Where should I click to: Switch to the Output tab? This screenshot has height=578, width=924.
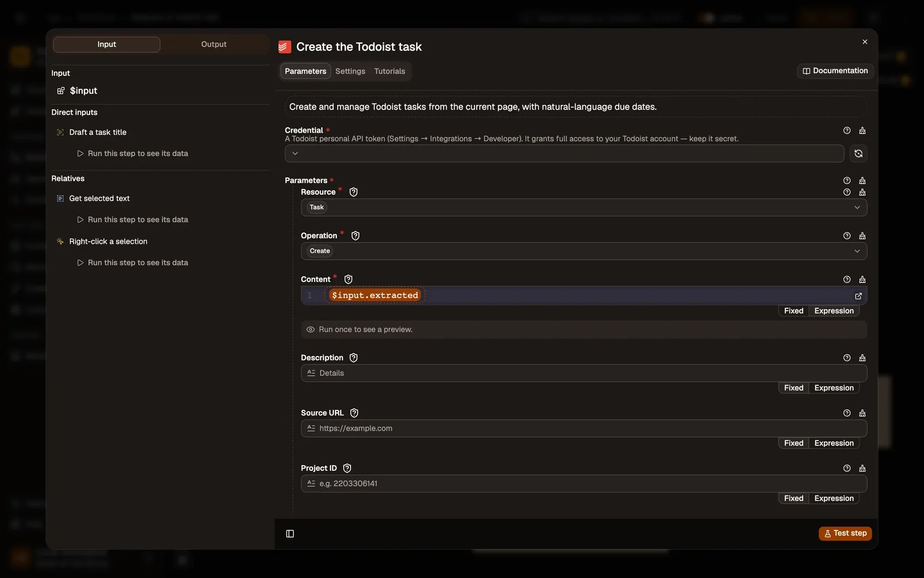point(214,44)
